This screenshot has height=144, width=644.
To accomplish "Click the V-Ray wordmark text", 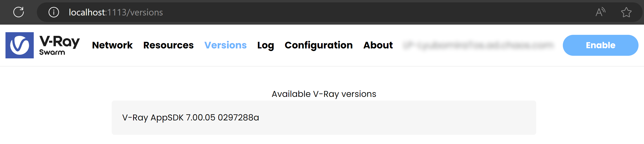I will pyautogui.click(x=60, y=42).
